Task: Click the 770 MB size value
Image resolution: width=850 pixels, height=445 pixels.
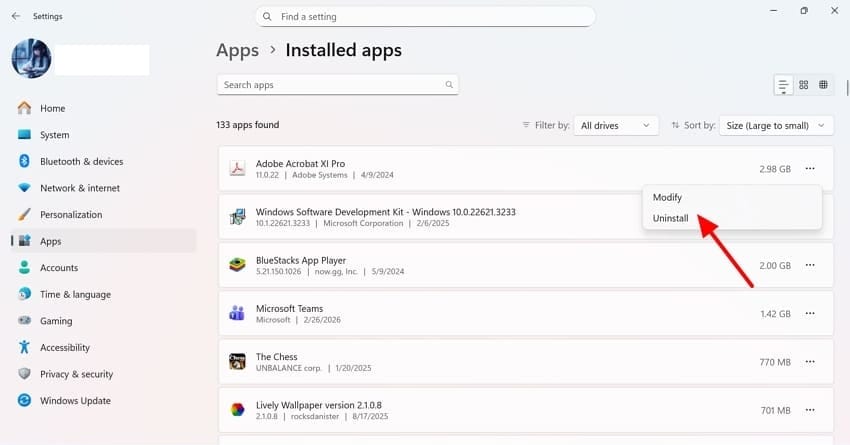Action: click(775, 362)
